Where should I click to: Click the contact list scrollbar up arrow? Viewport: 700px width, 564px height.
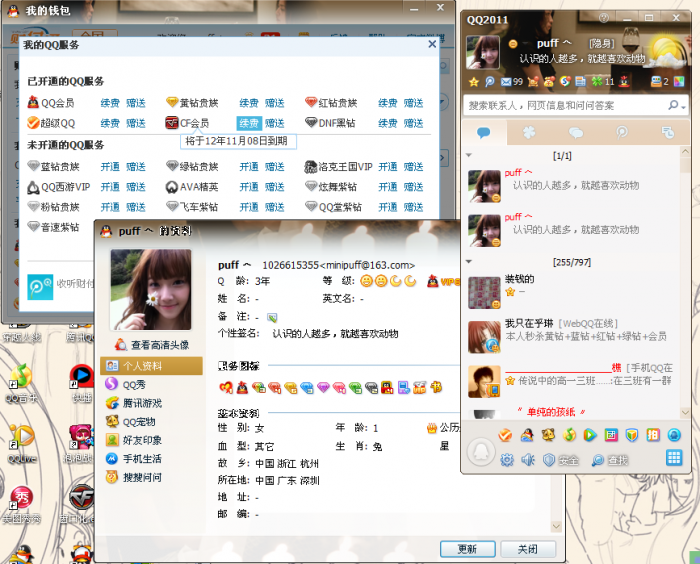(685, 152)
